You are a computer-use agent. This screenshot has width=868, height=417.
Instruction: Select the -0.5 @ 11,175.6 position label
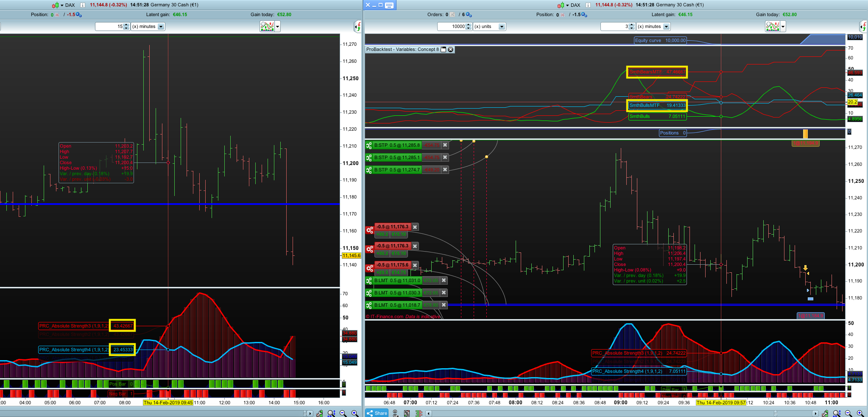click(x=393, y=265)
